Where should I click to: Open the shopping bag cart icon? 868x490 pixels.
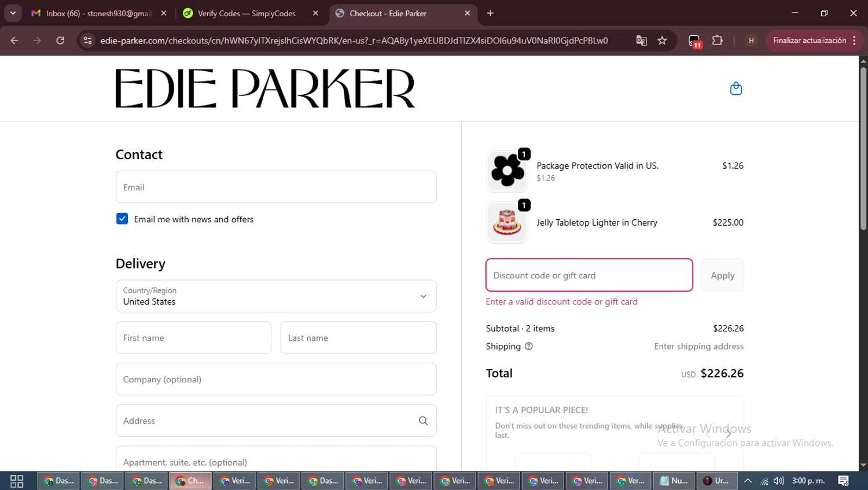(x=736, y=89)
